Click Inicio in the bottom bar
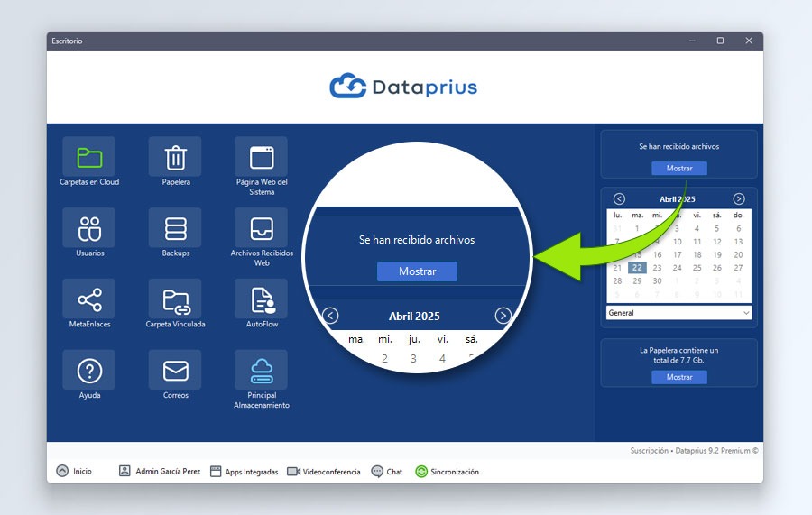This screenshot has width=812, height=515. tap(74, 471)
